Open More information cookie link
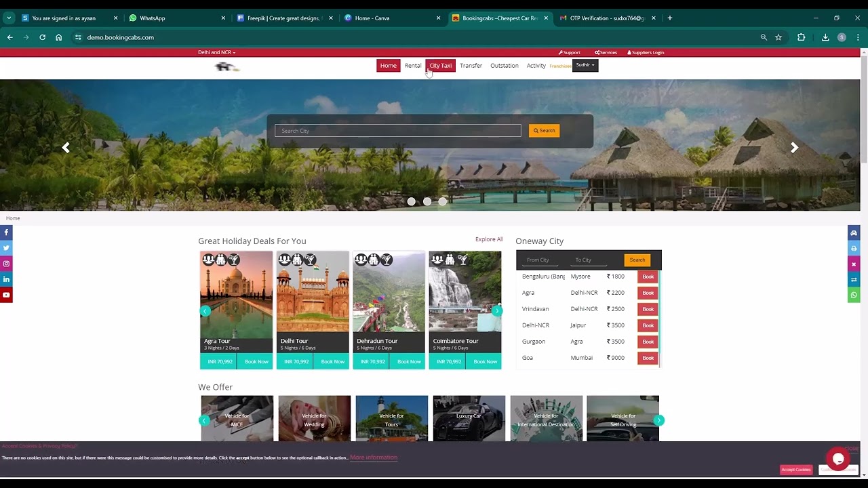This screenshot has width=868, height=488. point(374,457)
